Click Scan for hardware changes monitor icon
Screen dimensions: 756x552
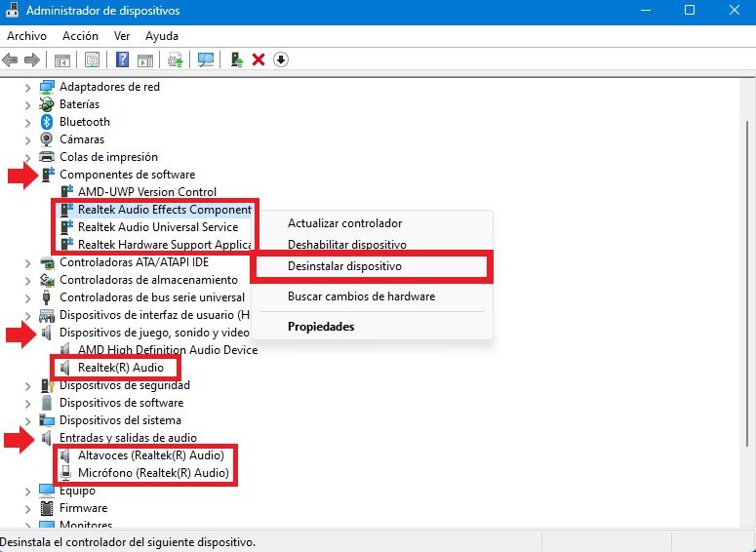[206, 60]
